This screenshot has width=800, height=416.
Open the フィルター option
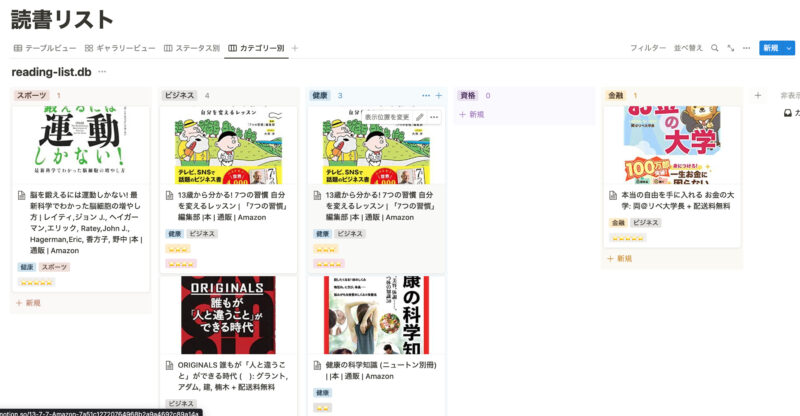tap(648, 48)
